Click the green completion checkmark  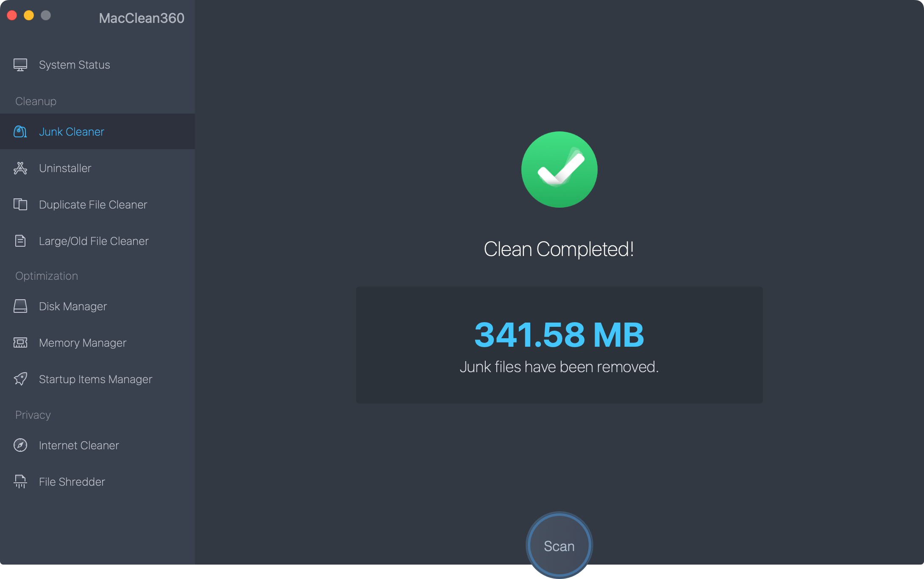[x=559, y=169]
